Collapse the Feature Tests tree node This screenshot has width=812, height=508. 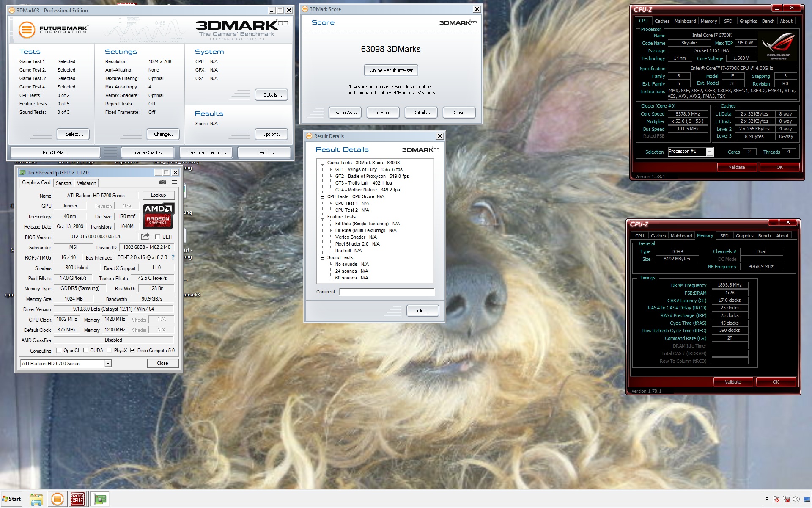tap(322, 217)
